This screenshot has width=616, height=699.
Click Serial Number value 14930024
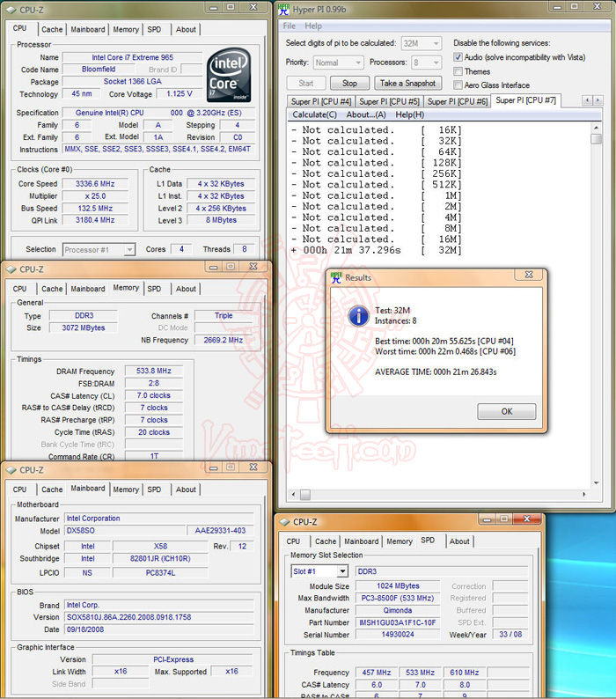pyautogui.click(x=398, y=635)
